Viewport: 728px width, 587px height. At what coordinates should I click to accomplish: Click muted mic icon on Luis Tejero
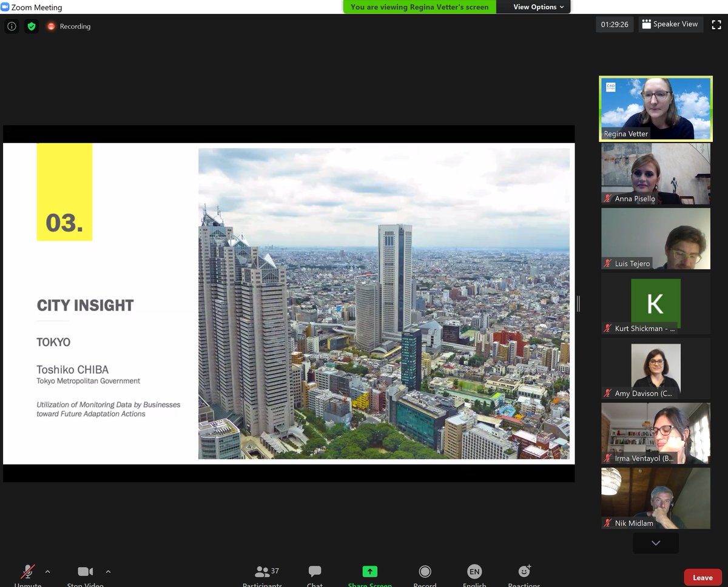[x=607, y=263]
